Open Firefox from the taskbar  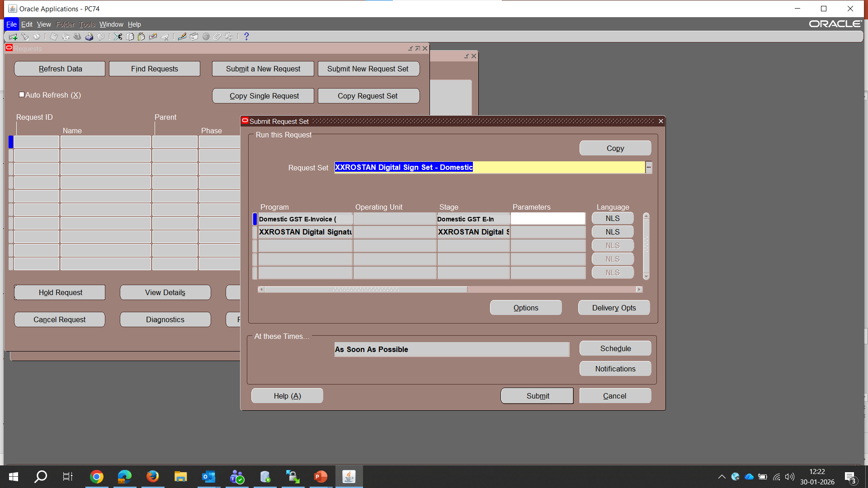click(x=152, y=477)
